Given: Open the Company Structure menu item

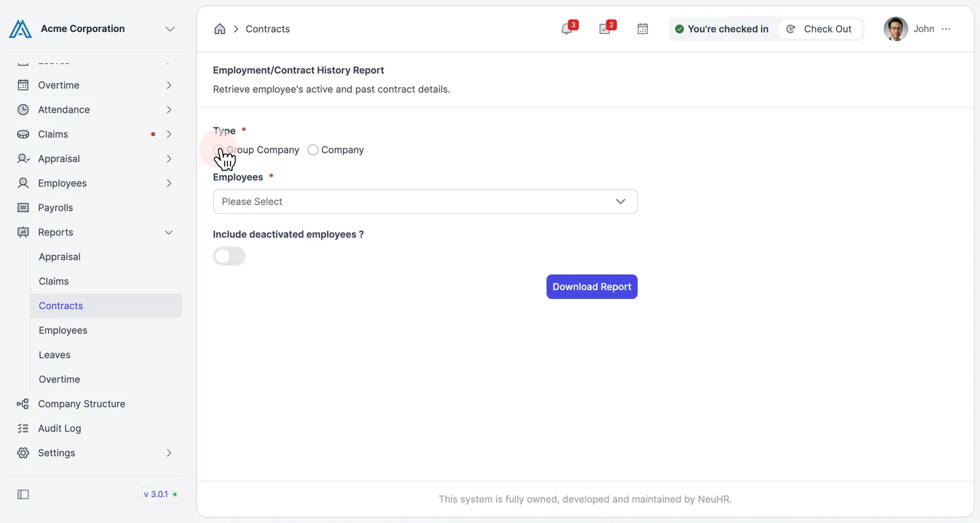Looking at the screenshot, I should tap(95, 404).
